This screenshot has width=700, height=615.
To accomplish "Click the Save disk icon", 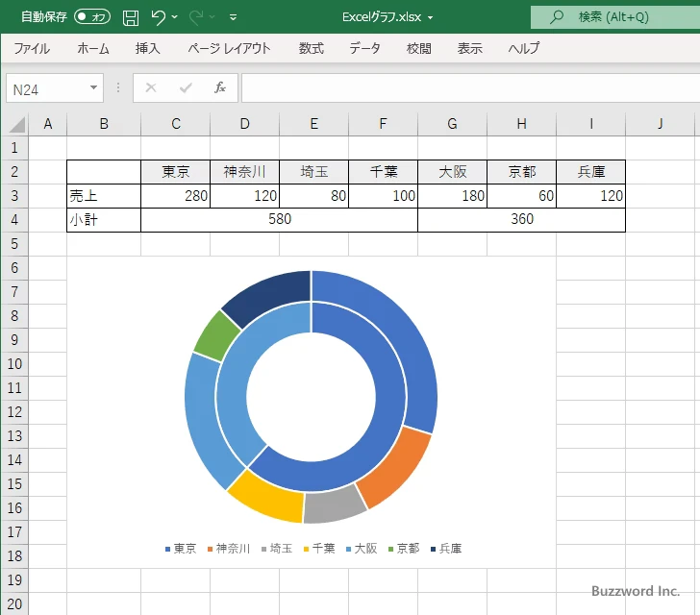I will point(131,17).
